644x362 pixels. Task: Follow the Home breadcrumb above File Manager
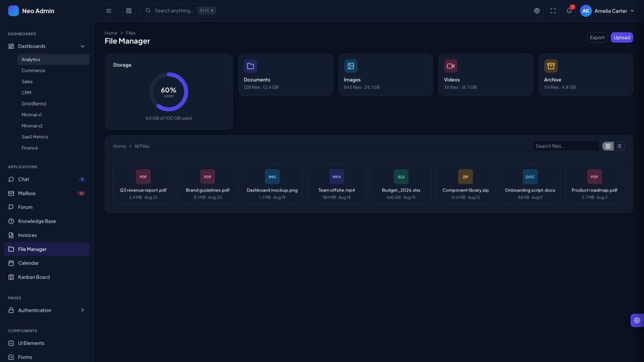[111, 33]
